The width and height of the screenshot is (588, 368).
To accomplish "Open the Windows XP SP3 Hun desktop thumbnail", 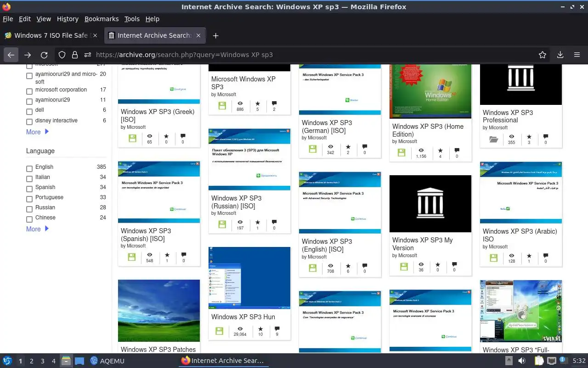I will (249, 278).
